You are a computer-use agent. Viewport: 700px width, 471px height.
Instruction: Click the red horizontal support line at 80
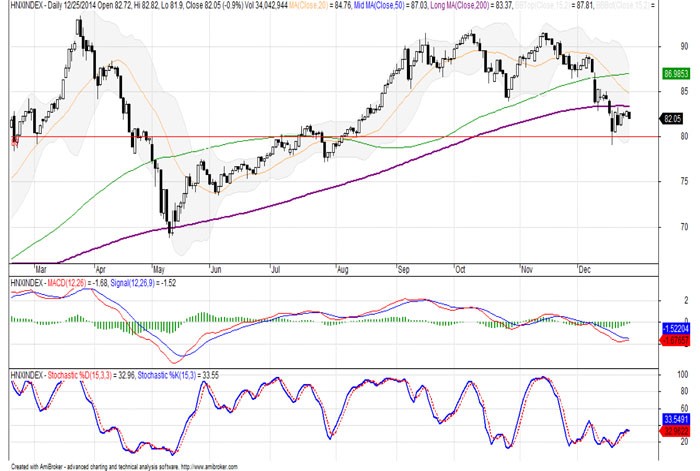[300, 136]
